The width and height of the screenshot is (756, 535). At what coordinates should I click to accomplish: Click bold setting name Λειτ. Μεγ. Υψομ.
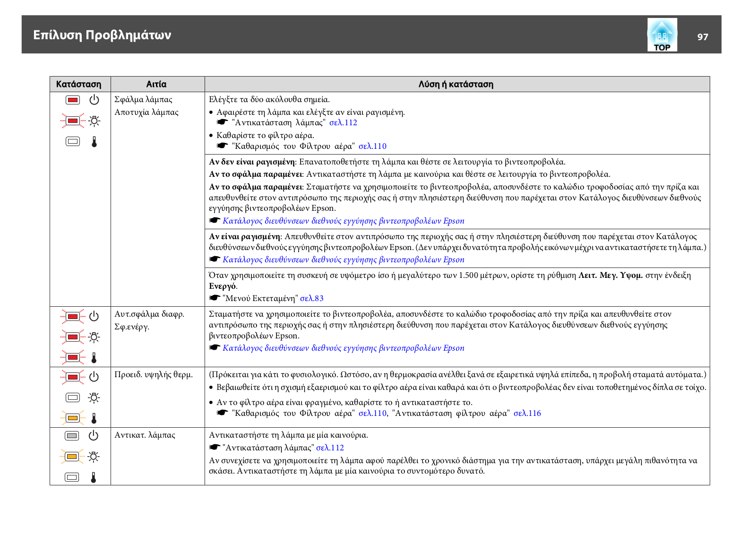tap(610, 276)
